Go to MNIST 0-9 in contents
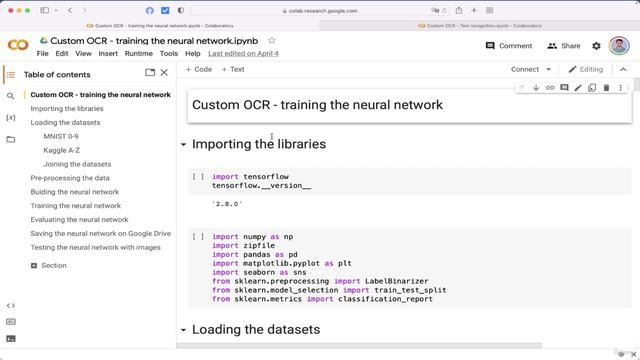Image resolution: width=640 pixels, height=360 pixels. click(x=61, y=136)
